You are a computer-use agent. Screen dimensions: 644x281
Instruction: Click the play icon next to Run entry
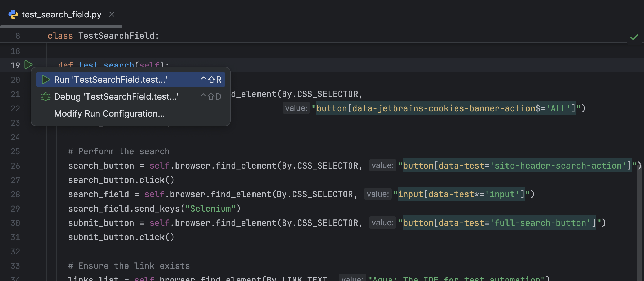click(45, 80)
